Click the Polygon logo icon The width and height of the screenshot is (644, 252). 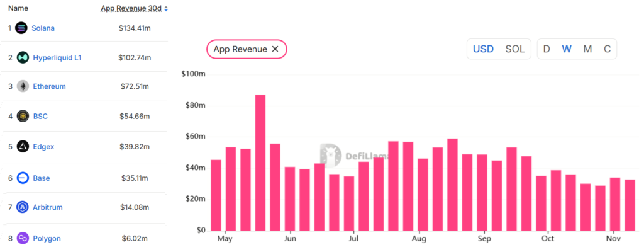[x=23, y=238]
